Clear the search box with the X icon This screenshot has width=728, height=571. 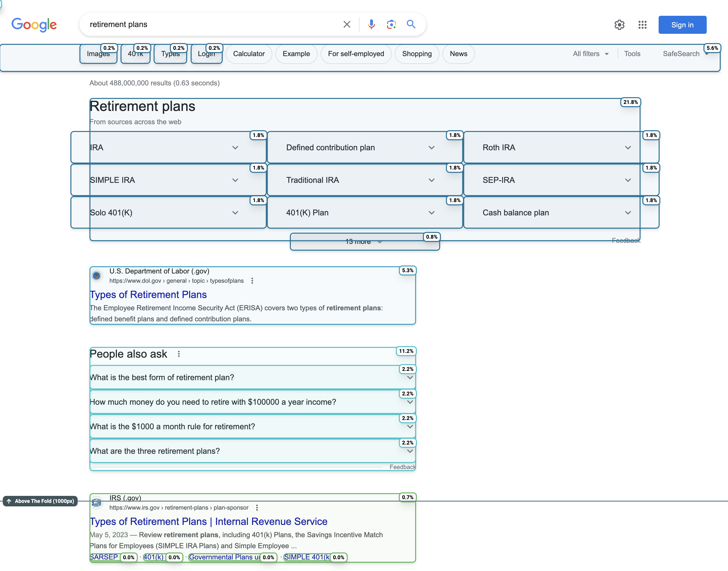click(x=347, y=24)
